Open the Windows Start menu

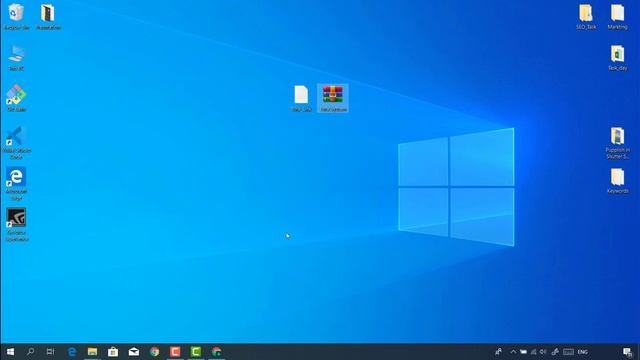10,352
